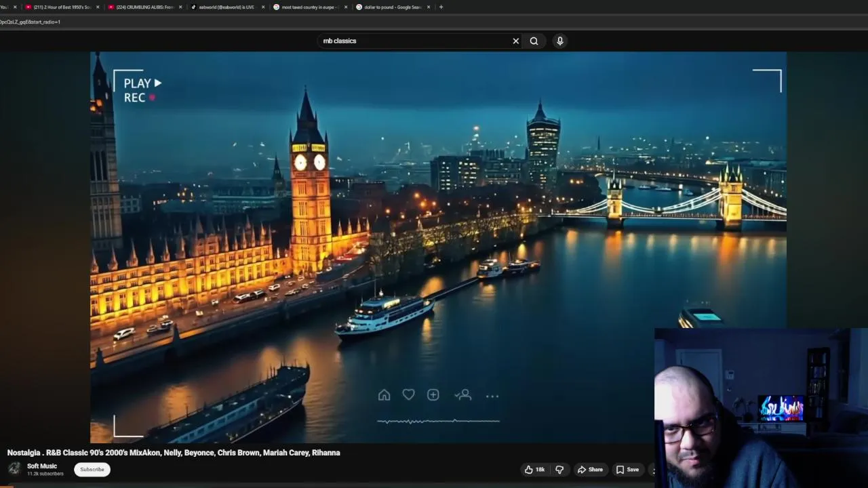Open the Share options for the video
This screenshot has height=488, width=868.
(590, 469)
